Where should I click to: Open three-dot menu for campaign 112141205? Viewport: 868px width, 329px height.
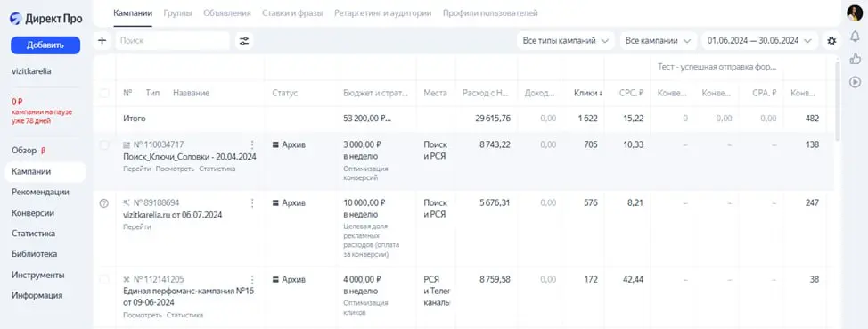252,280
